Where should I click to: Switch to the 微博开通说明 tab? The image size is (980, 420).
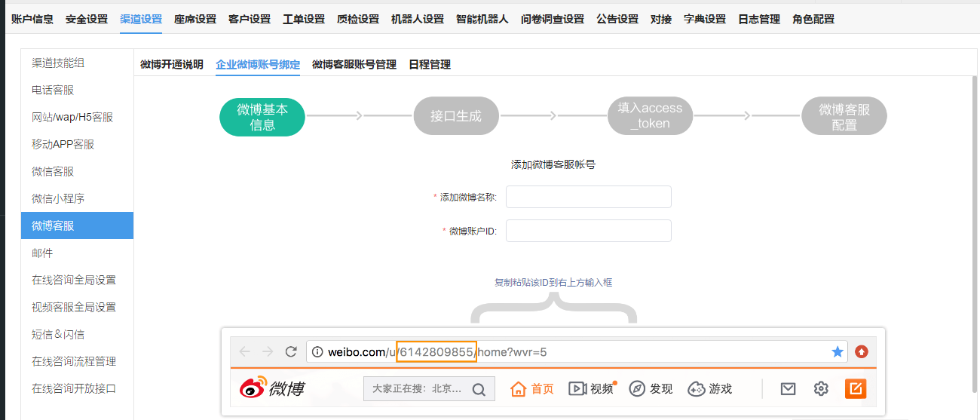tap(172, 65)
